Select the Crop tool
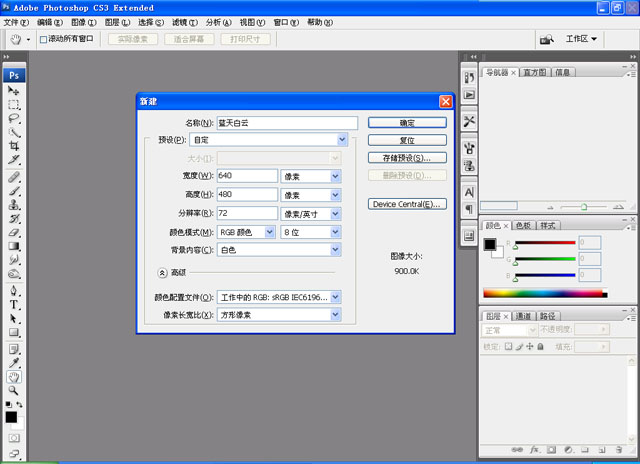Viewport: 640px width, 464px height. (14, 146)
